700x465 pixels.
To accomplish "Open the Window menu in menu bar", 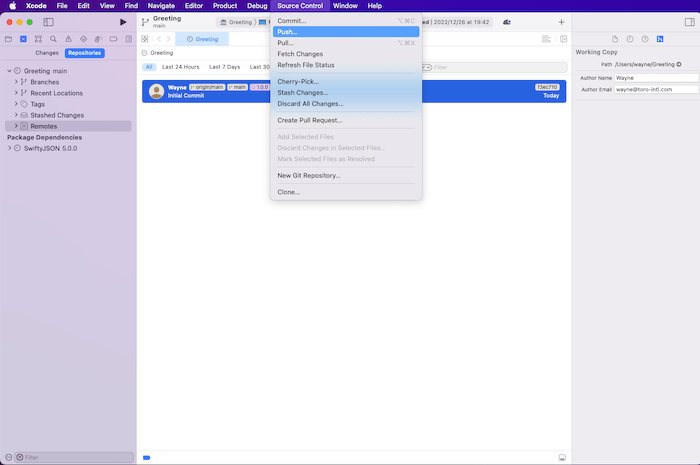I will (345, 6).
